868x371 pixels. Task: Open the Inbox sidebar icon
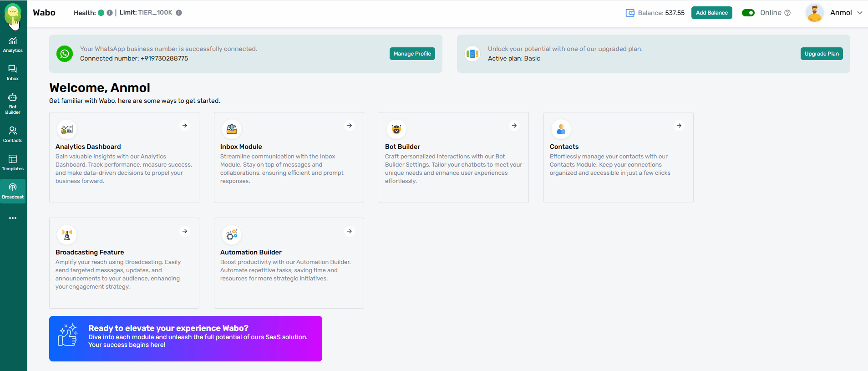coord(13,72)
